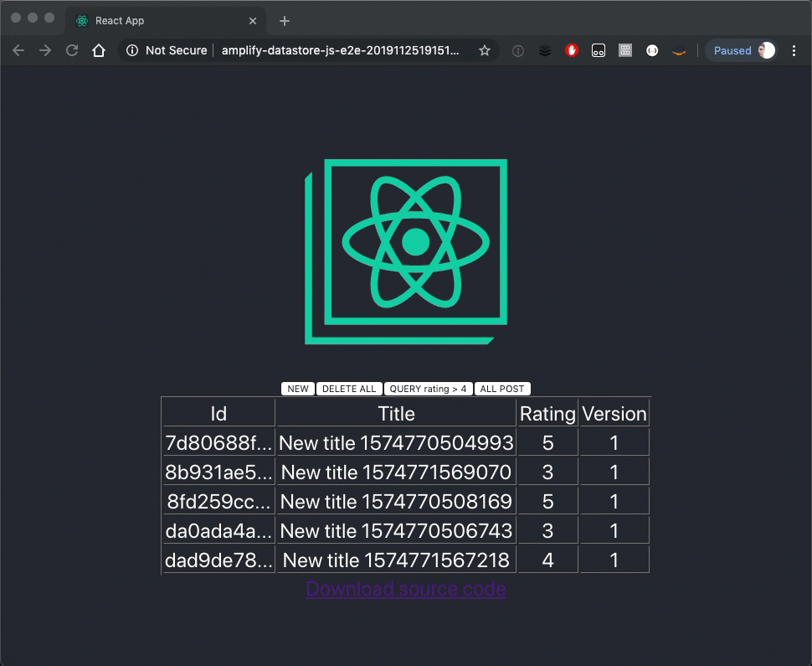
Task: Bookmark this page with the star
Action: coord(484,50)
